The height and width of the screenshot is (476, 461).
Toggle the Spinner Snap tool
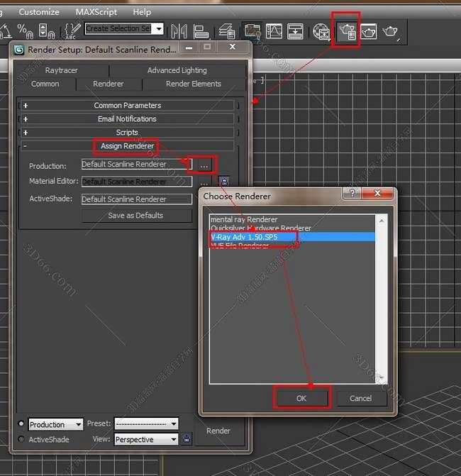(47, 31)
